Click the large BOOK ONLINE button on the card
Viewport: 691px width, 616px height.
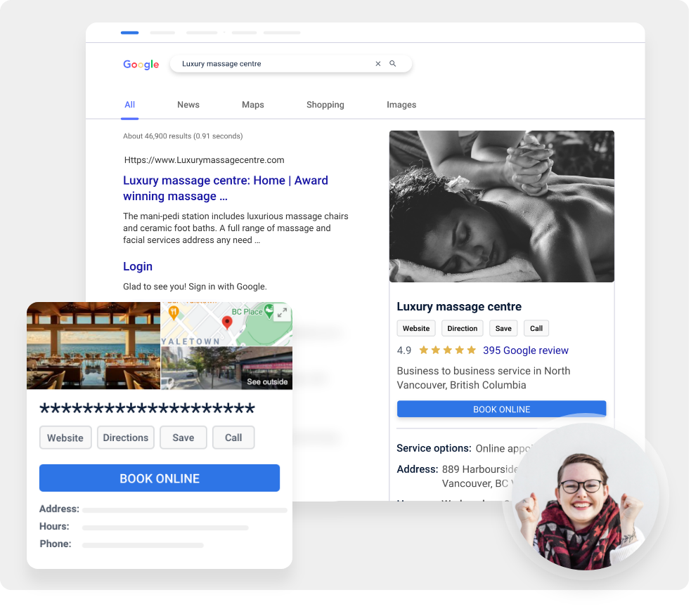(x=160, y=478)
